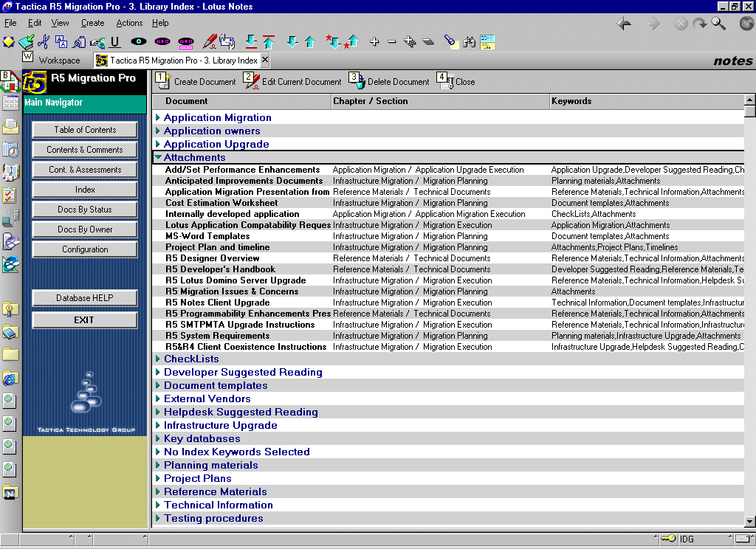Click the single minus collapse toolbar icon
The height and width of the screenshot is (549, 756).
coord(392,42)
